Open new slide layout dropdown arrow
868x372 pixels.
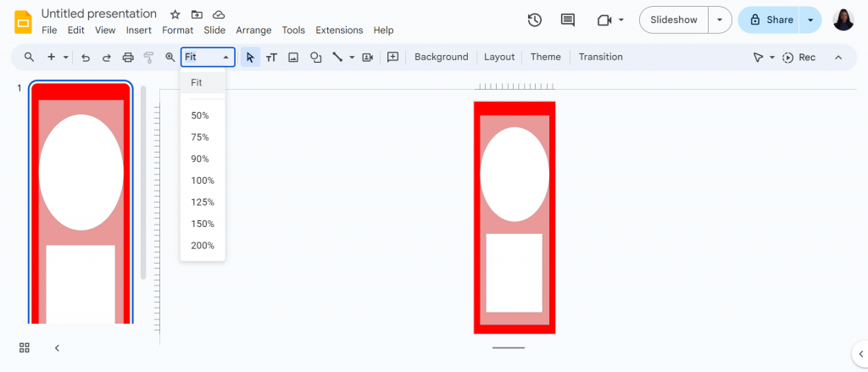(x=66, y=57)
